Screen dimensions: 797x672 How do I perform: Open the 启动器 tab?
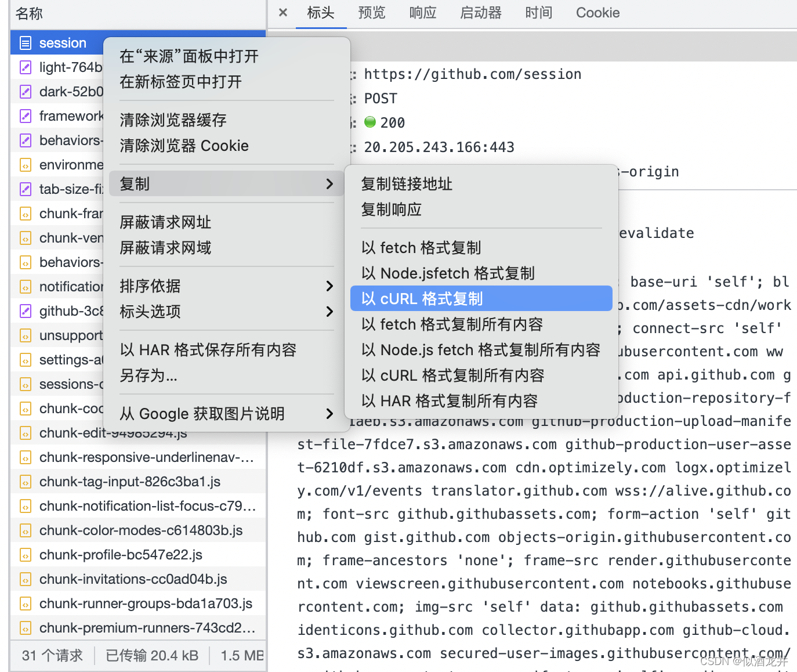(x=481, y=13)
